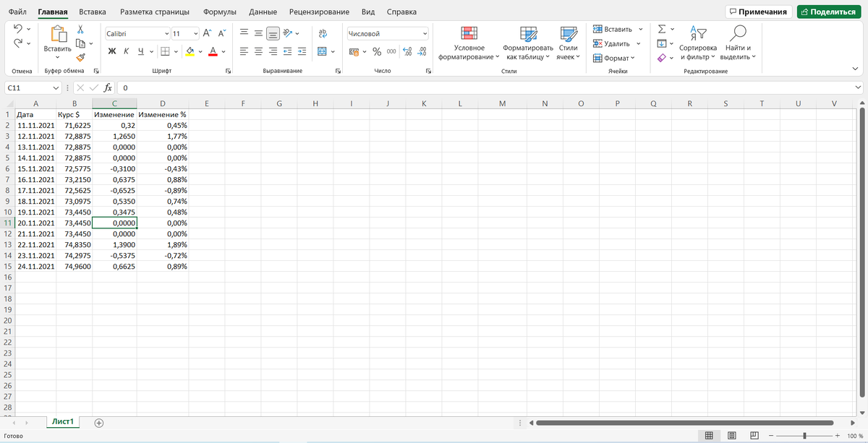
Task: Open Сортировка и фильтр menu
Action: [698, 43]
